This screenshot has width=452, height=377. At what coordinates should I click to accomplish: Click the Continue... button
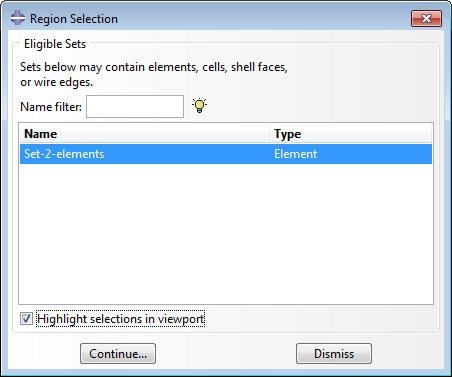118,354
